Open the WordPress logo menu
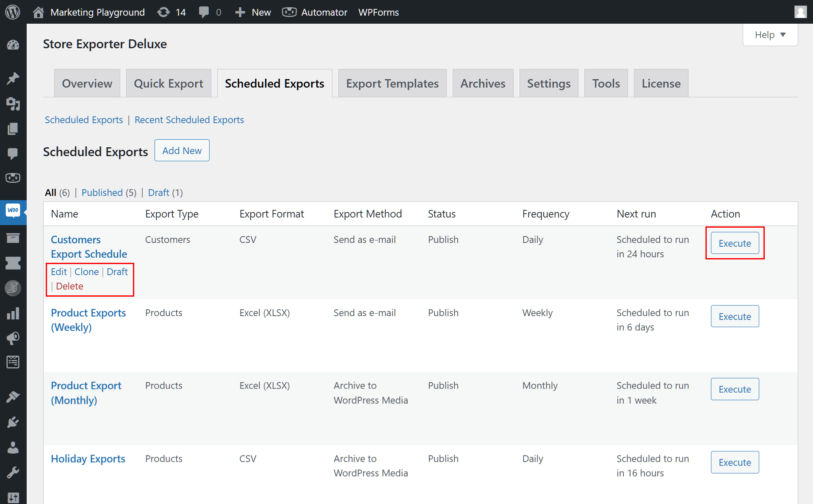Viewport: 813px width, 504px height. click(13, 12)
